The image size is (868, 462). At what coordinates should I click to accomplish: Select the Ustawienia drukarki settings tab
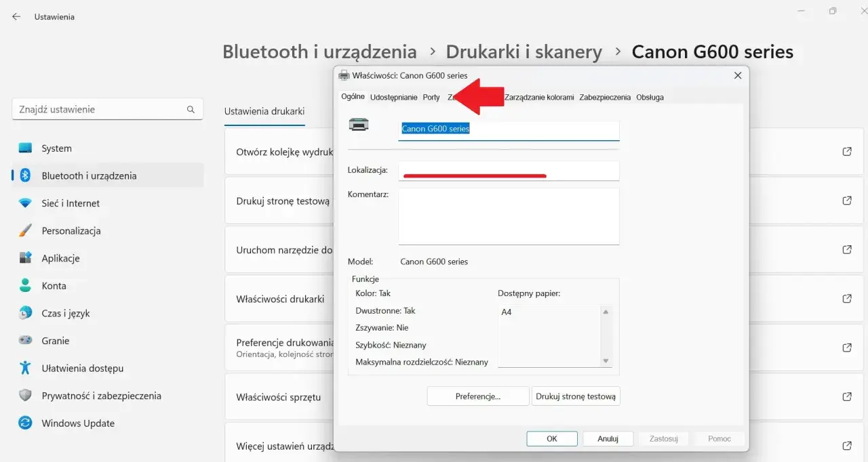click(264, 111)
